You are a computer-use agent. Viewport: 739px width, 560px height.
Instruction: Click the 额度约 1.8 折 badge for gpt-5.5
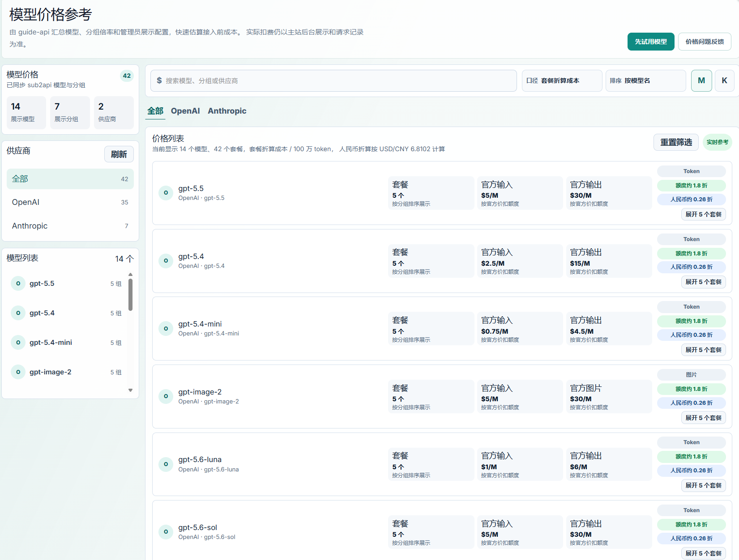pyautogui.click(x=692, y=186)
